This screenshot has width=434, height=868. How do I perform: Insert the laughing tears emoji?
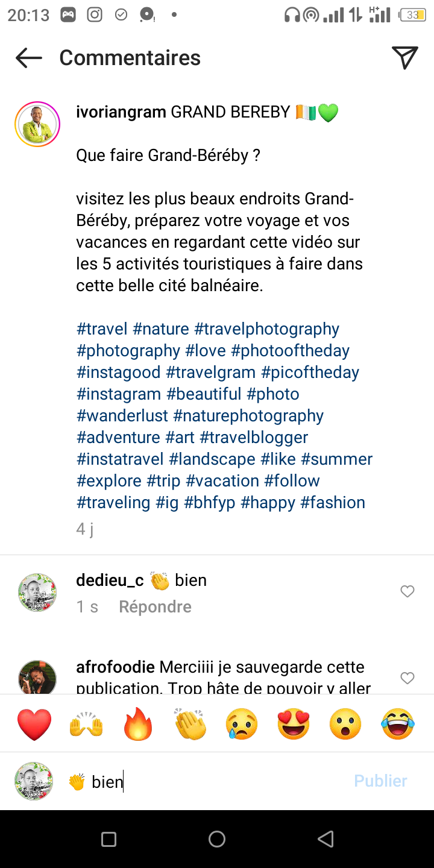pos(398,724)
